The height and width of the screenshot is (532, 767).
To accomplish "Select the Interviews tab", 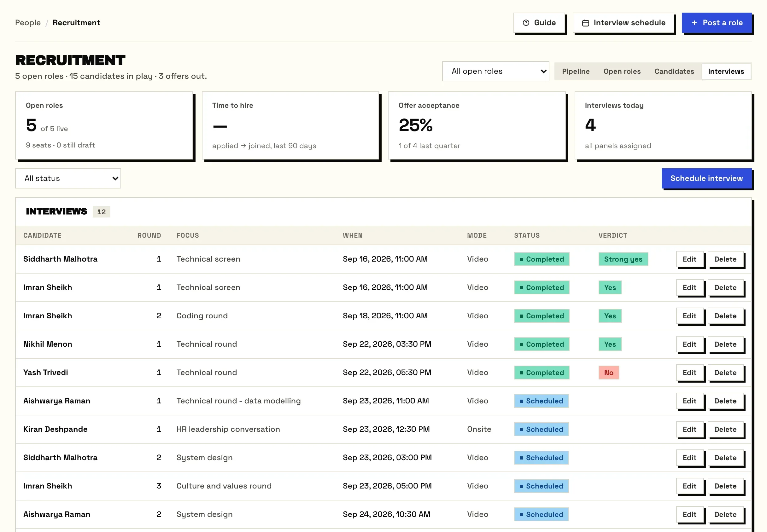I will coord(726,71).
